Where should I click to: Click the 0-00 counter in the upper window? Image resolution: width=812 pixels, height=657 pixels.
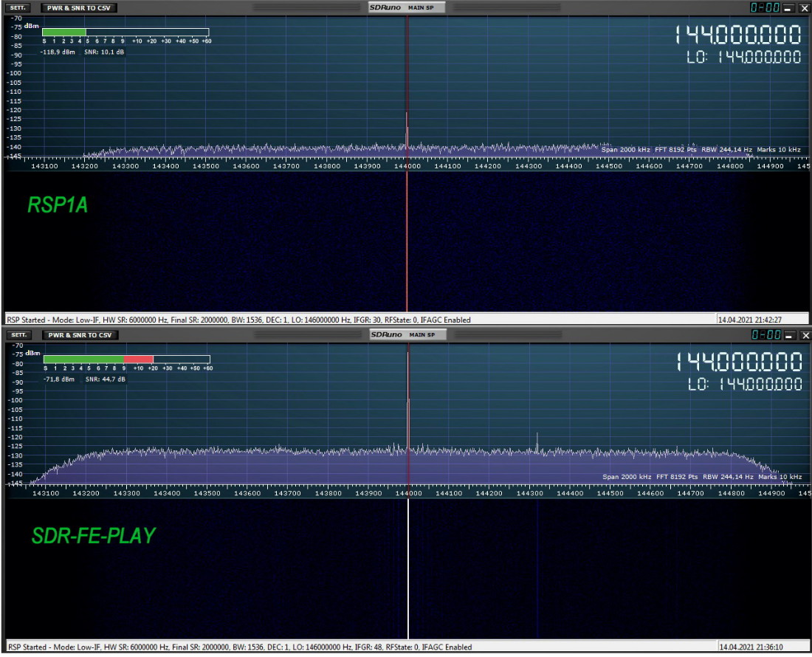[x=765, y=8]
